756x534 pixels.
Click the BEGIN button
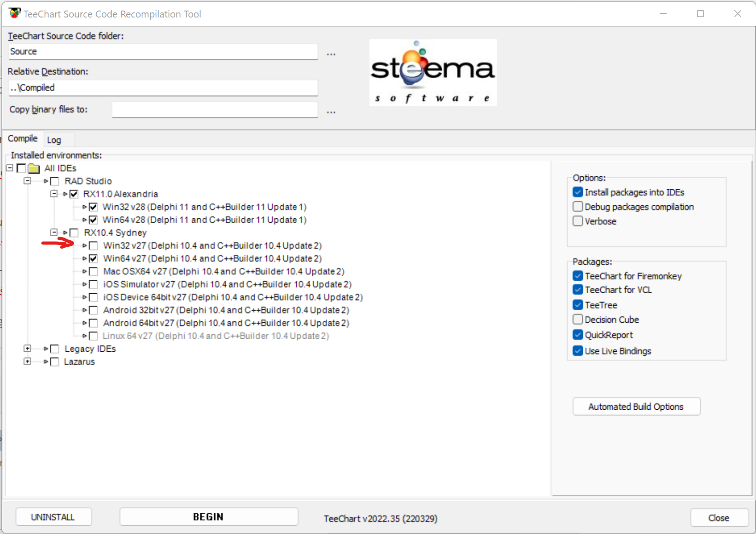[208, 517]
